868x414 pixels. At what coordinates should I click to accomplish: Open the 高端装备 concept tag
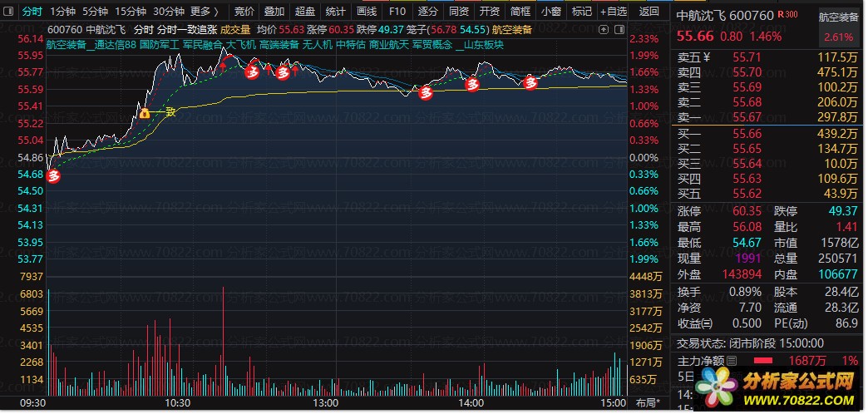click(x=279, y=45)
